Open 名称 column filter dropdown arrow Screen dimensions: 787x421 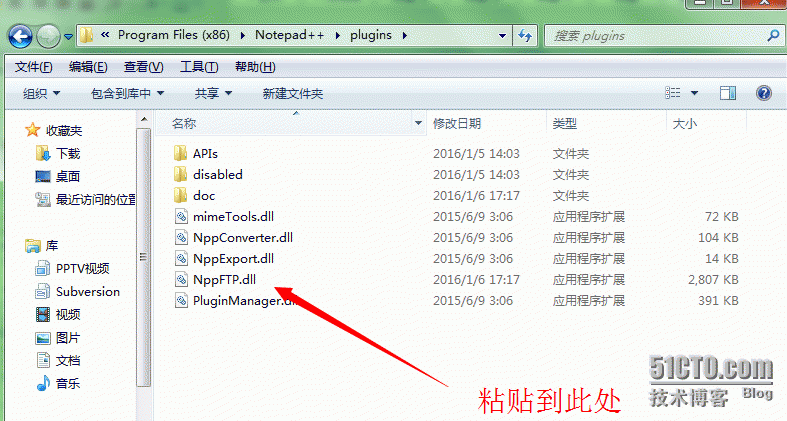pyautogui.click(x=418, y=123)
